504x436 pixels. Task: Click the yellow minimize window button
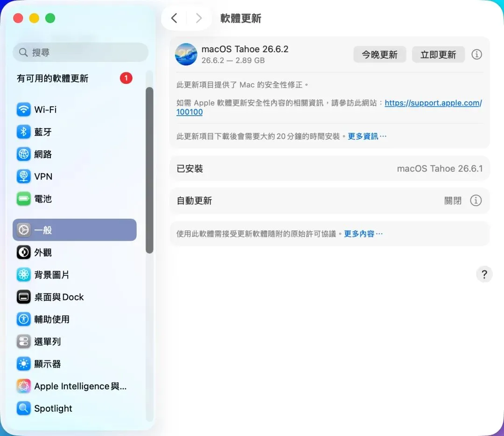(x=34, y=18)
